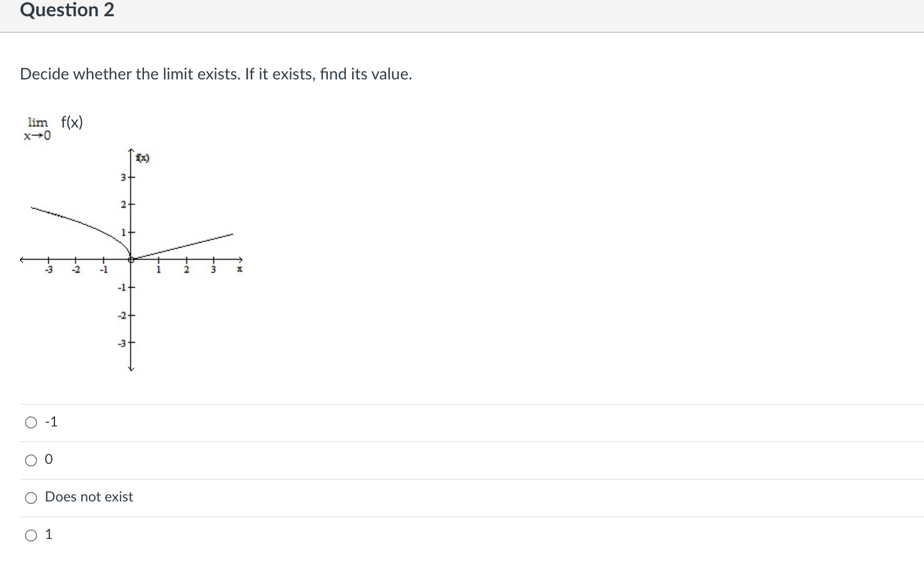Viewport: 924px width, 564px height.
Task: Click the question prompt text
Action: point(215,74)
